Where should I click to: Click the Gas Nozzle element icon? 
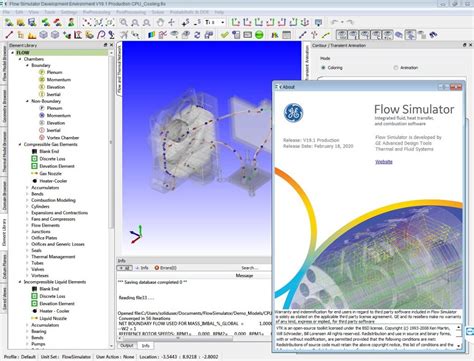pos(34,173)
